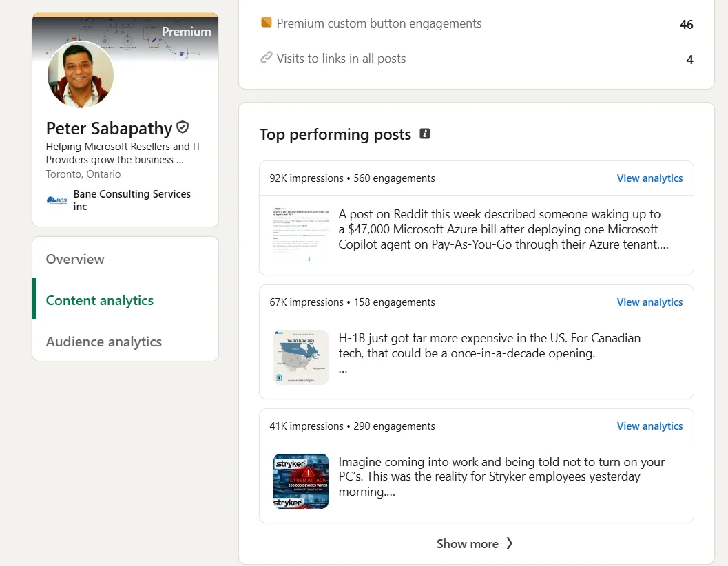Screen dimensions: 728x566
Task: Open the post text about the $47,000 Azure bill
Action: click(x=503, y=229)
